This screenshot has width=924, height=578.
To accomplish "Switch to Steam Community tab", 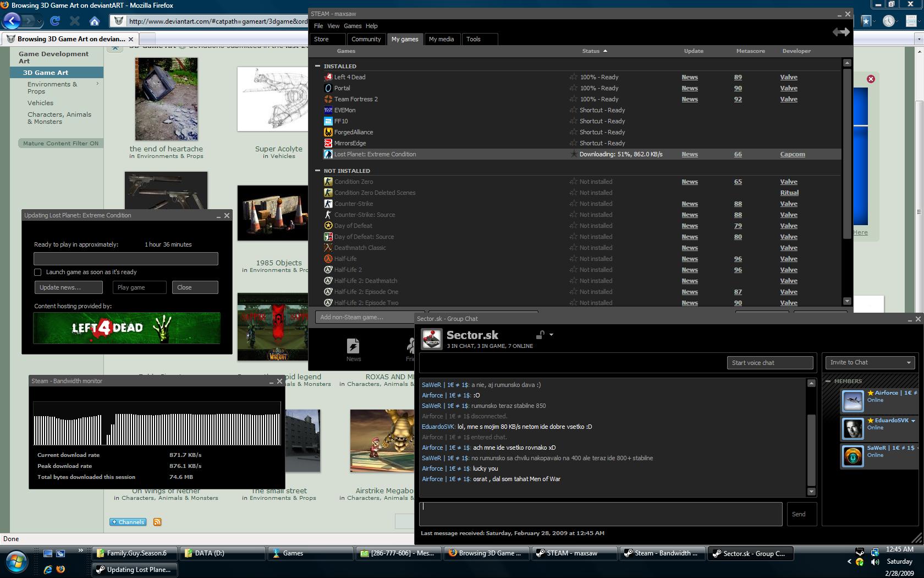I will (x=366, y=39).
